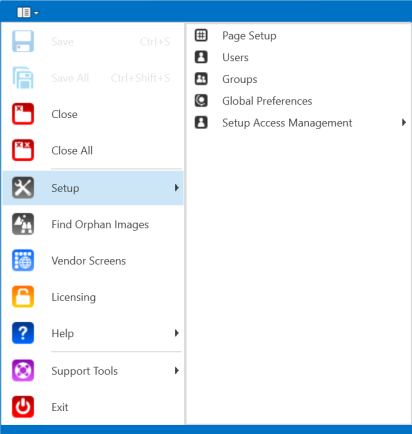Click the Page Setup grid icon
This screenshot has height=434, width=412.
[x=201, y=35]
